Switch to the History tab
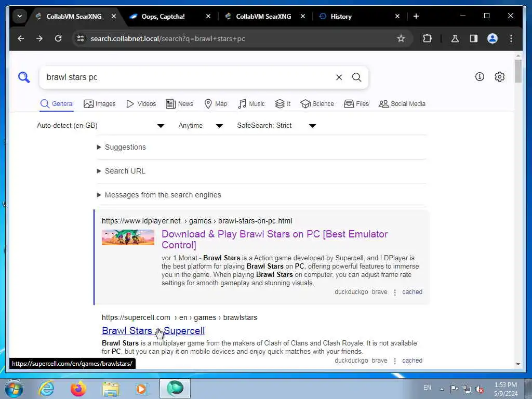This screenshot has height=399, width=532. click(341, 16)
